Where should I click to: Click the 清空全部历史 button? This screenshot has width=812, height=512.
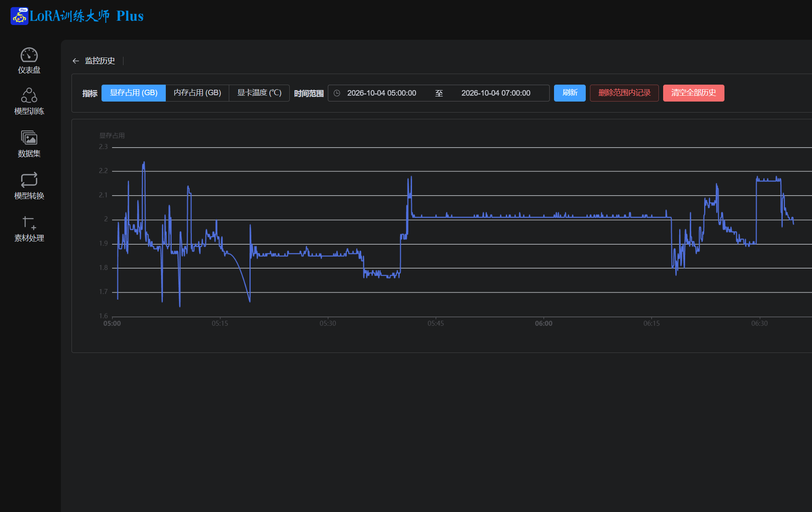tap(694, 93)
